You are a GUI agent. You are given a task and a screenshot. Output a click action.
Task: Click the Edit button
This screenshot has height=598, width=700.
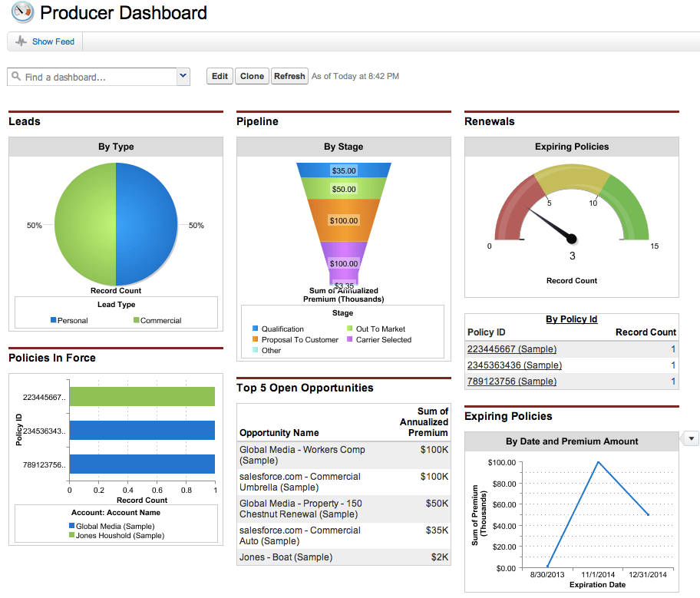click(x=220, y=76)
